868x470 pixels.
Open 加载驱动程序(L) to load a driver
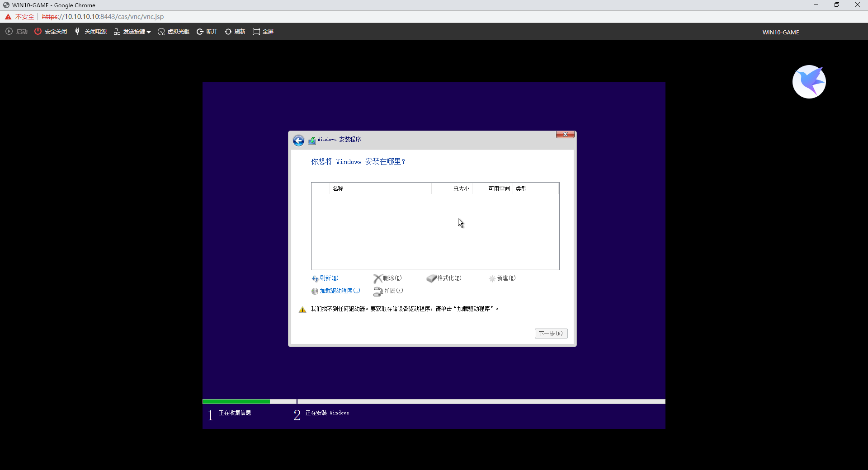point(336,291)
